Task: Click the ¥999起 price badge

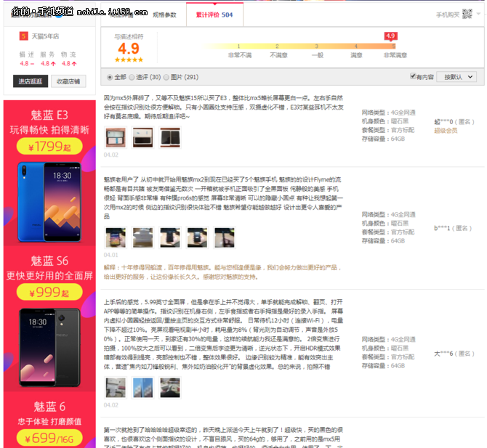Action: click(49, 292)
